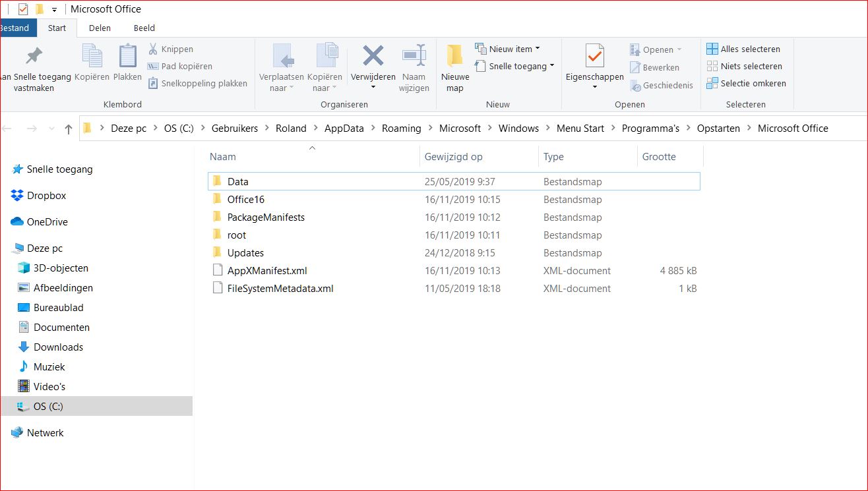Click Alles selecteren in ribbon
The height and width of the screenshot is (491, 868).
pyautogui.click(x=743, y=49)
